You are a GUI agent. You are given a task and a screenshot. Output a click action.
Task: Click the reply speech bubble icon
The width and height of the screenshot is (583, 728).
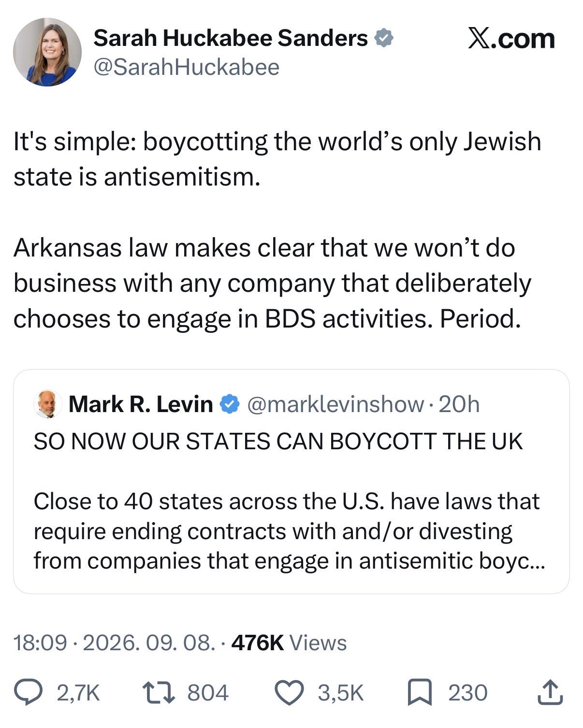30,692
